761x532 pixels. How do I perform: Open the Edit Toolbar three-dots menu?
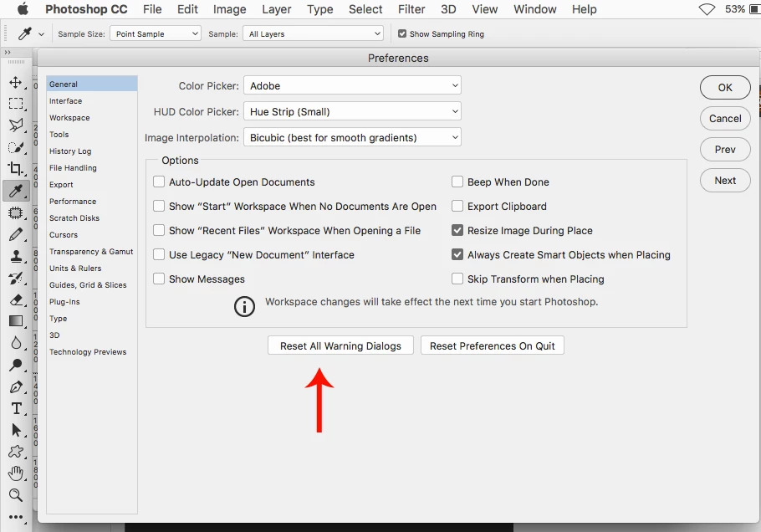coord(16,517)
